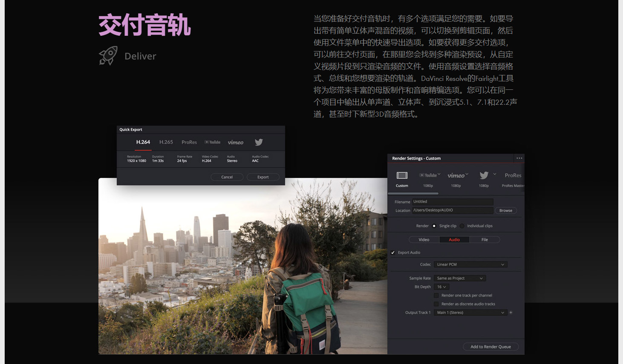Switch to the Video tab
The image size is (623, 364).
click(424, 240)
